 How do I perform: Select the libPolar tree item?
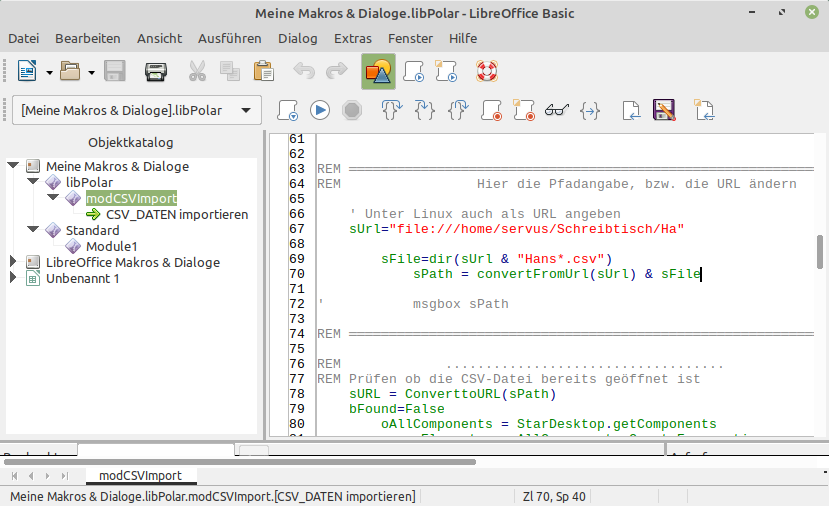[89, 182]
